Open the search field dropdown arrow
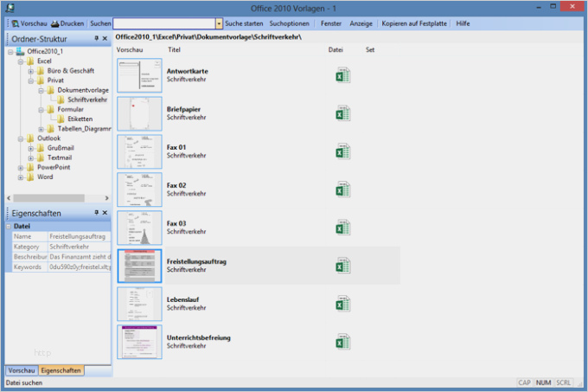Image resolution: width=588 pixels, height=392 pixels. point(219,24)
